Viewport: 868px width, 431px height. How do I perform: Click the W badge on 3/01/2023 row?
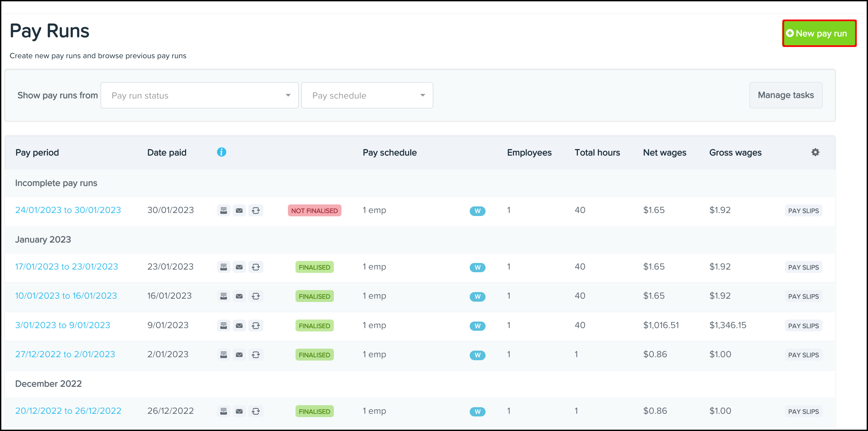coord(477,326)
